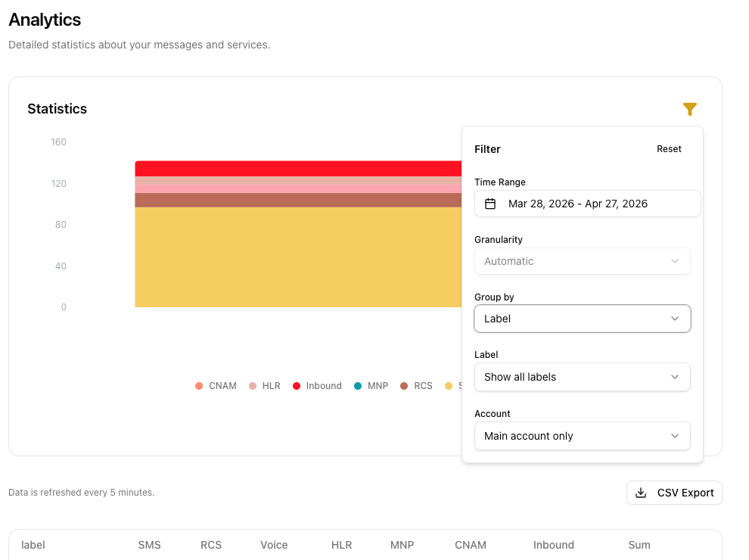Sort table by the CNAM column header
The image size is (749, 560).
coord(471,545)
